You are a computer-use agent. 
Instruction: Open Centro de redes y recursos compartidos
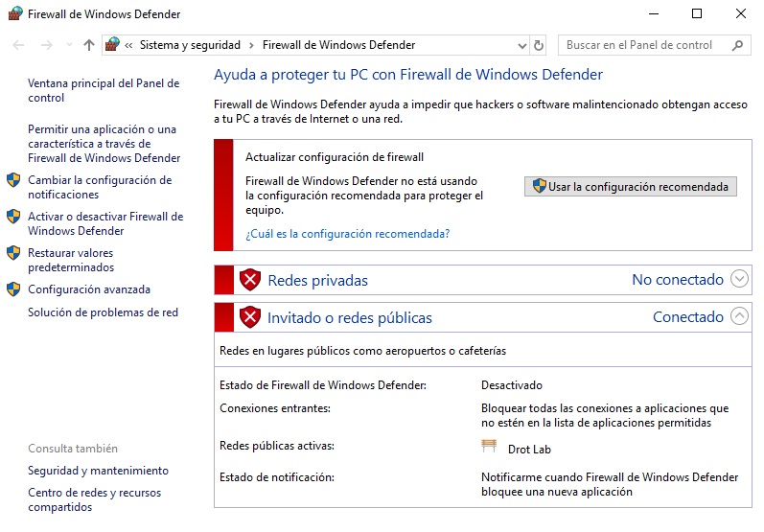coord(94,499)
